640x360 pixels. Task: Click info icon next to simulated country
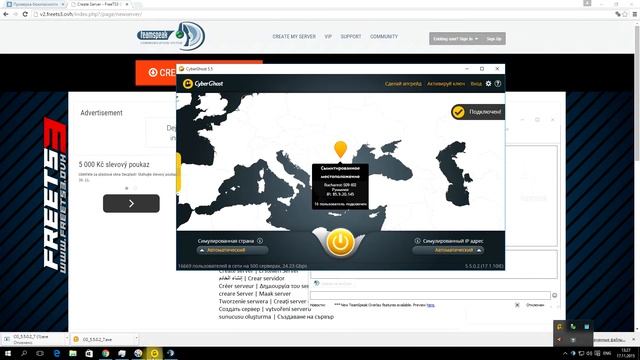(x=260, y=241)
